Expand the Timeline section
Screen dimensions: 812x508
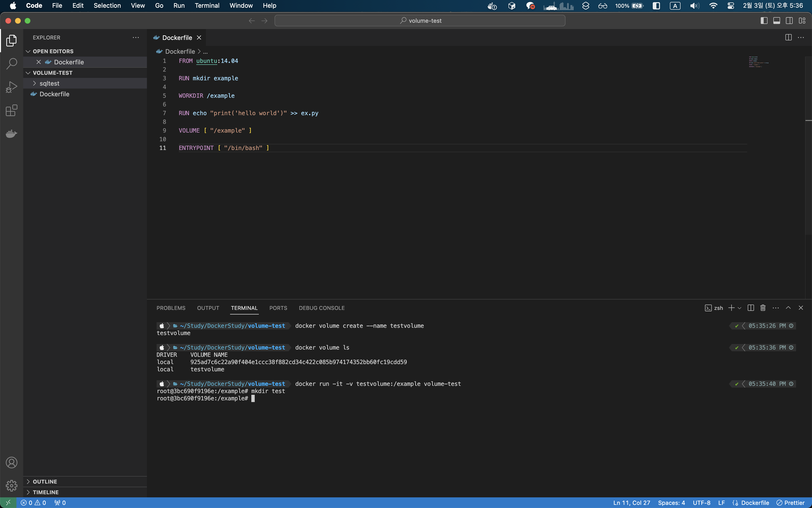point(85,492)
